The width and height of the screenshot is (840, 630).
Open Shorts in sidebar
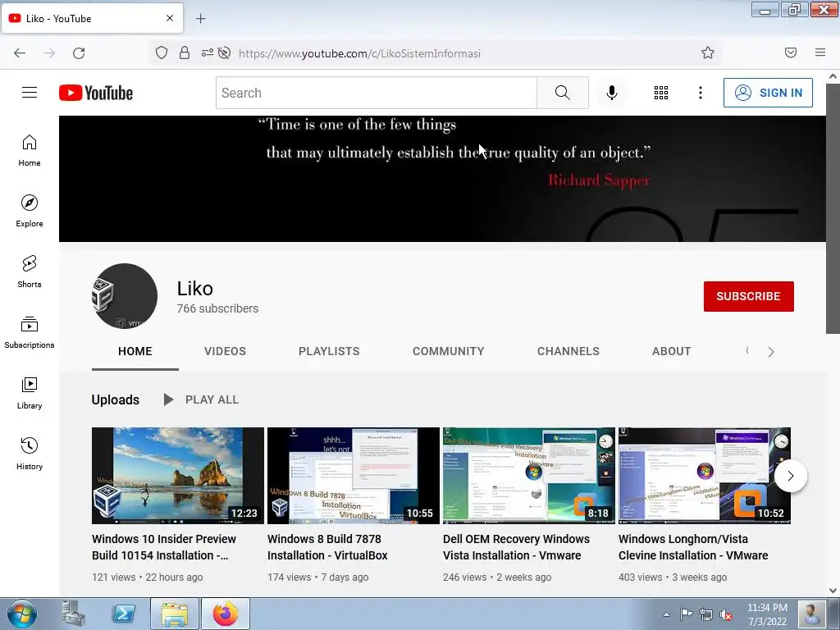(x=30, y=272)
